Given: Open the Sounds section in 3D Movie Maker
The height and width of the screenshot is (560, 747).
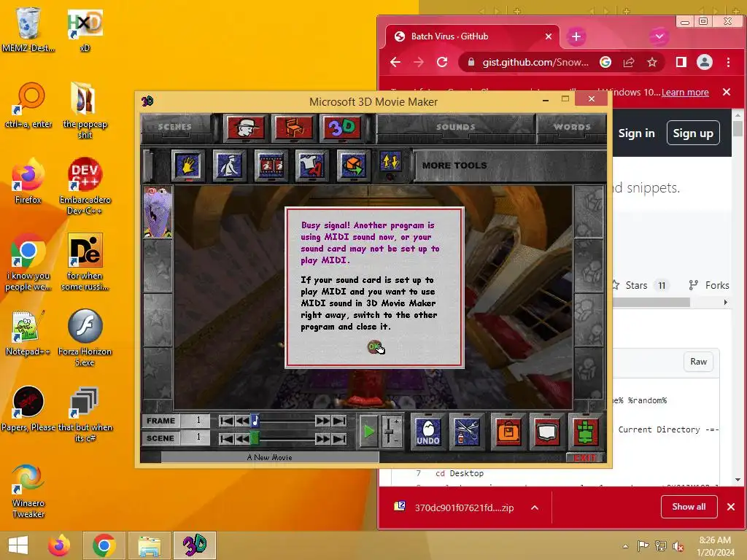Looking at the screenshot, I should [x=455, y=127].
